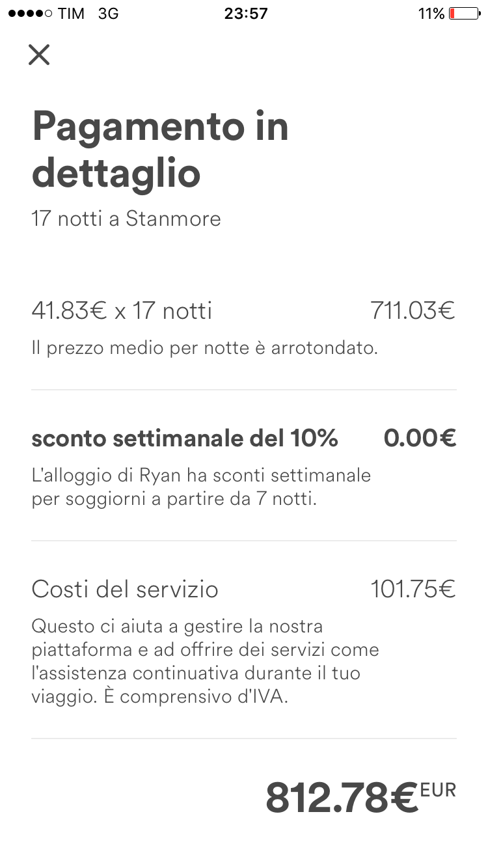488x868 pixels.
Task: Tap the 101.75€ service fee amount
Action: coord(413,590)
